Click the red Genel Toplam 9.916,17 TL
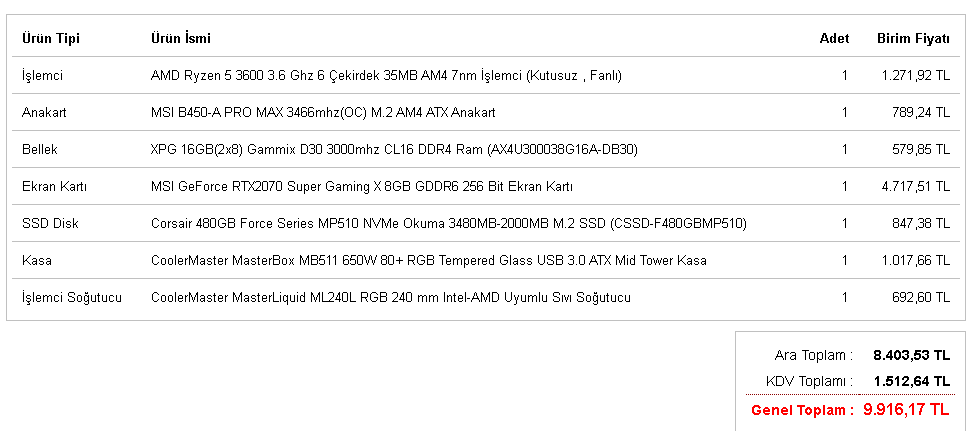Image resolution: width=974 pixels, height=431 pixels. pyautogui.click(x=906, y=409)
